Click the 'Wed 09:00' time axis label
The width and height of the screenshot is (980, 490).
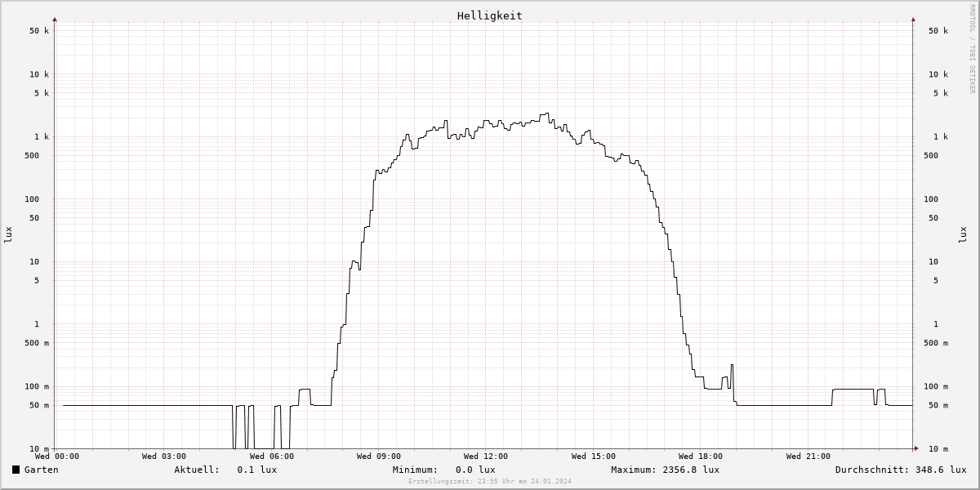[x=379, y=457]
